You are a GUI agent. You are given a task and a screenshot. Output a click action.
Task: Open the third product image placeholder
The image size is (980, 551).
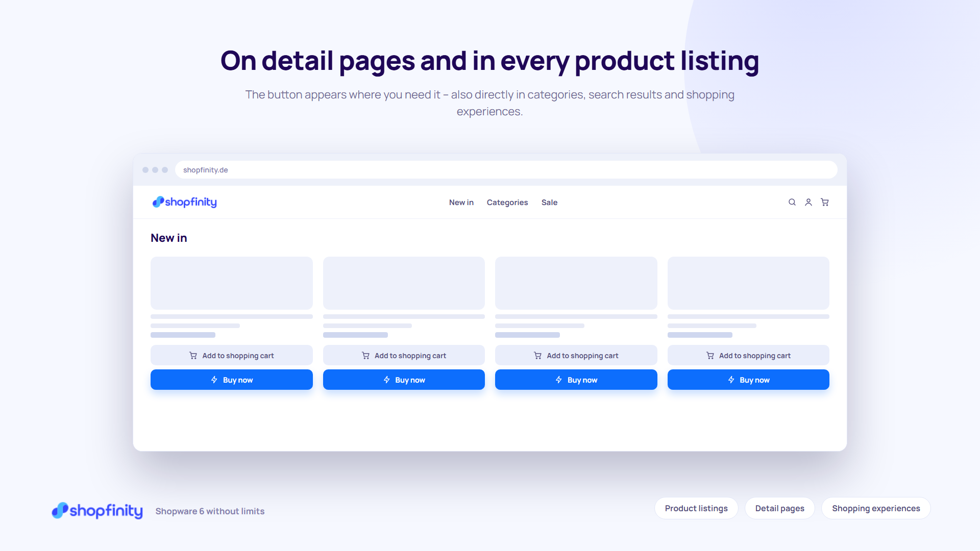(x=576, y=283)
